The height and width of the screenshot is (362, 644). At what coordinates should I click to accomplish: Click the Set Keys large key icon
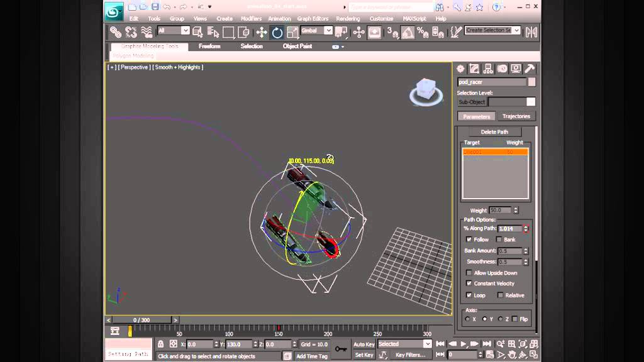coord(340,349)
